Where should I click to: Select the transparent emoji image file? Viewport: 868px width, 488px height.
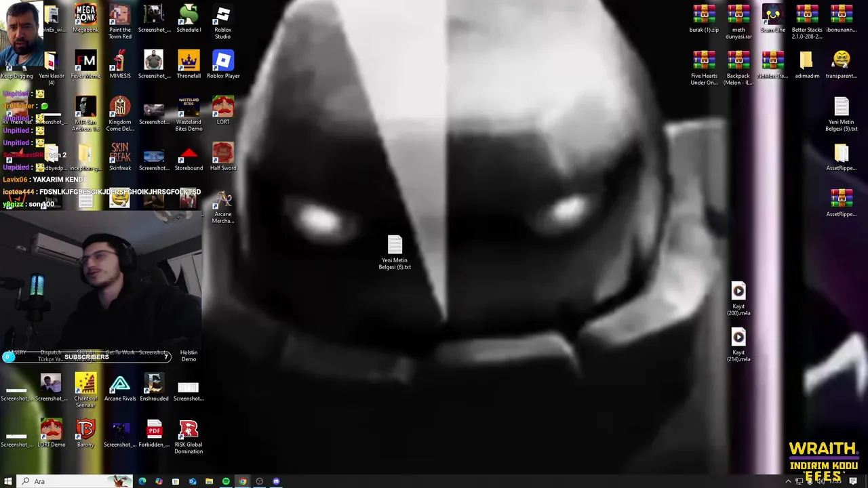point(842,64)
